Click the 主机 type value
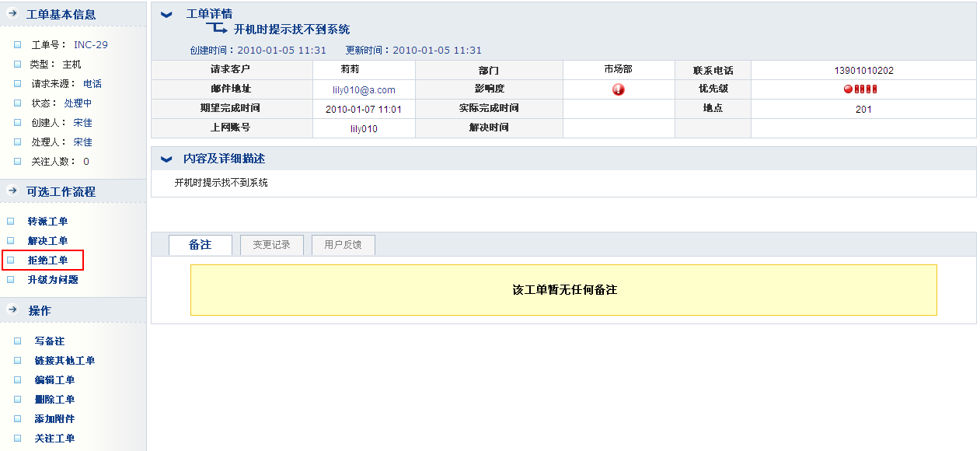The height and width of the screenshot is (451, 980). point(72,65)
